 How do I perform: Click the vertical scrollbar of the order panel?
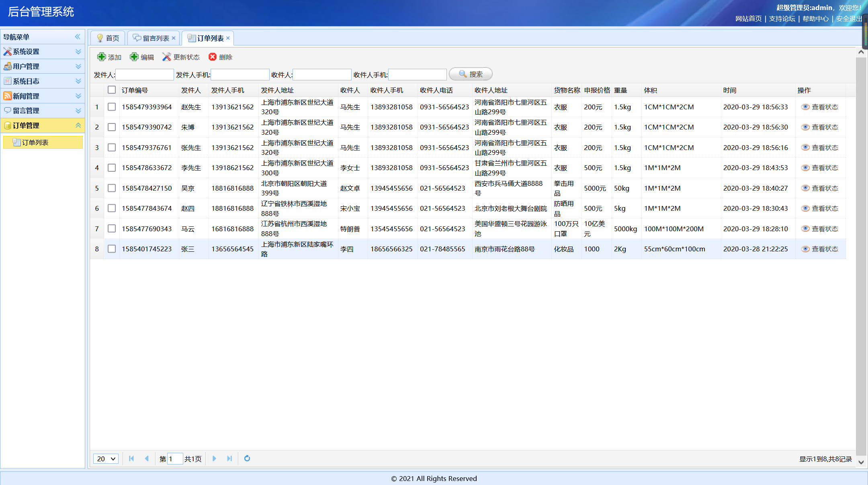(861, 257)
